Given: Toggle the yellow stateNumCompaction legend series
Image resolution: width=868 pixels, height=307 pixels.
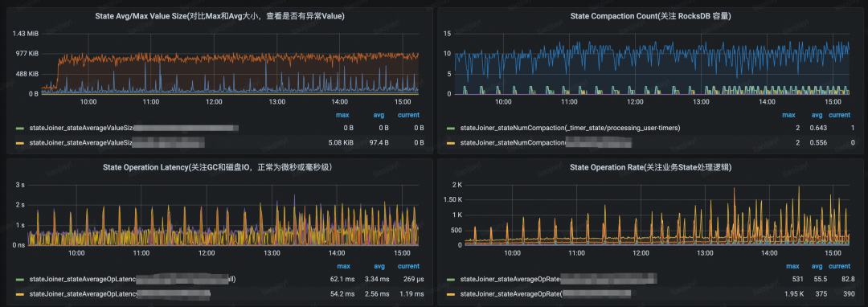Looking at the screenshot, I should [545, 143].
